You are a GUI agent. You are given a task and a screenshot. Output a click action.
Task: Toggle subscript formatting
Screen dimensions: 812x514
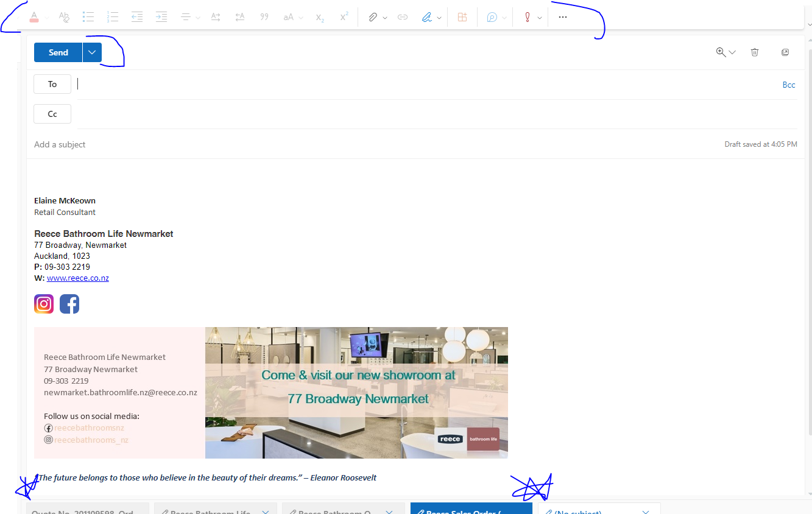319,17
